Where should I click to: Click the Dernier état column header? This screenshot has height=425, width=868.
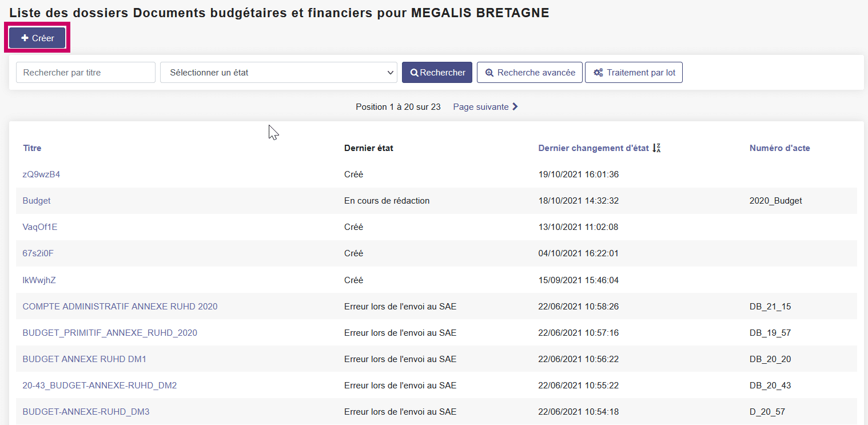coord(369,148)
